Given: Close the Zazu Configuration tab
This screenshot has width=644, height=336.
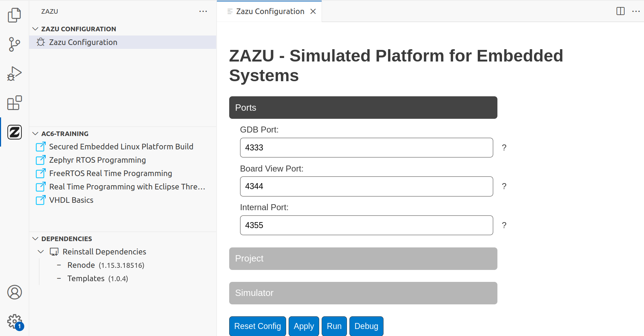Looking at the screenshot, I should point(313,11).
